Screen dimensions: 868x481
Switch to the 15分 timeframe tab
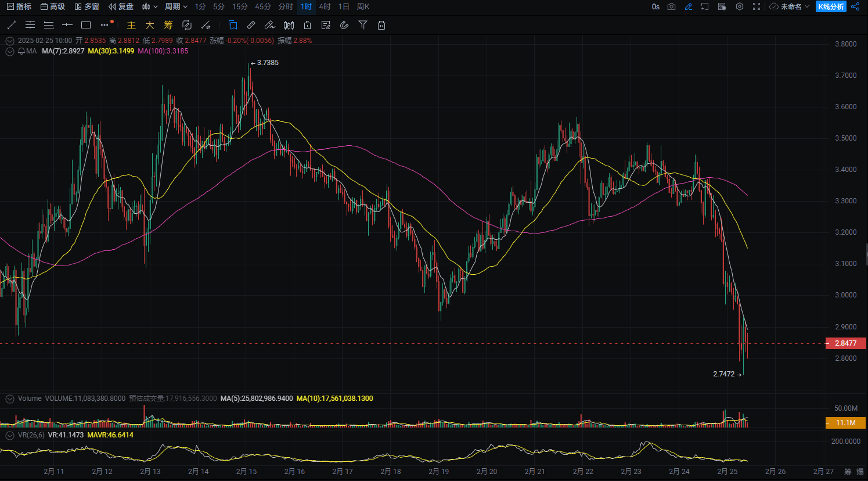pos(240,6)
